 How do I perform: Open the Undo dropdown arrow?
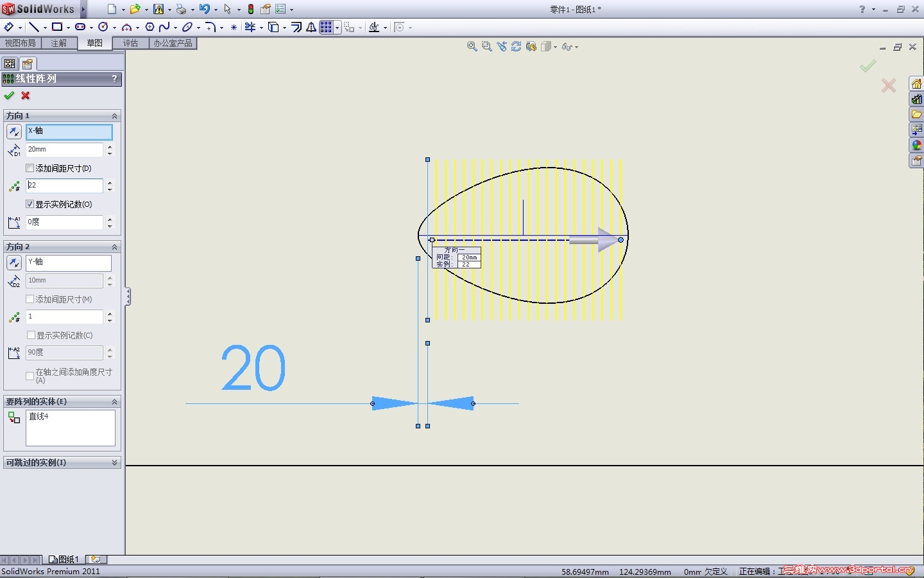click(216, 10)
